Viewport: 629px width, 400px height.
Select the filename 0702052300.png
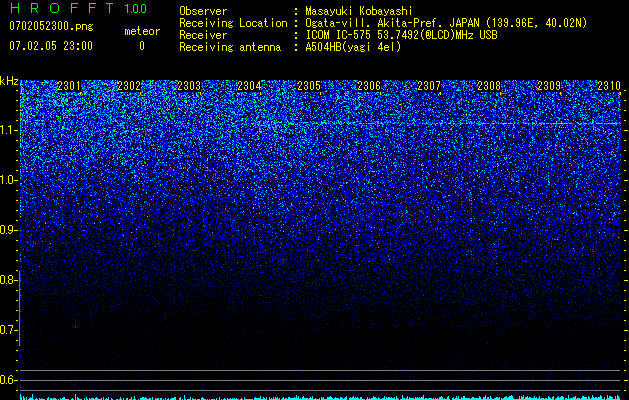coord(51,26)
